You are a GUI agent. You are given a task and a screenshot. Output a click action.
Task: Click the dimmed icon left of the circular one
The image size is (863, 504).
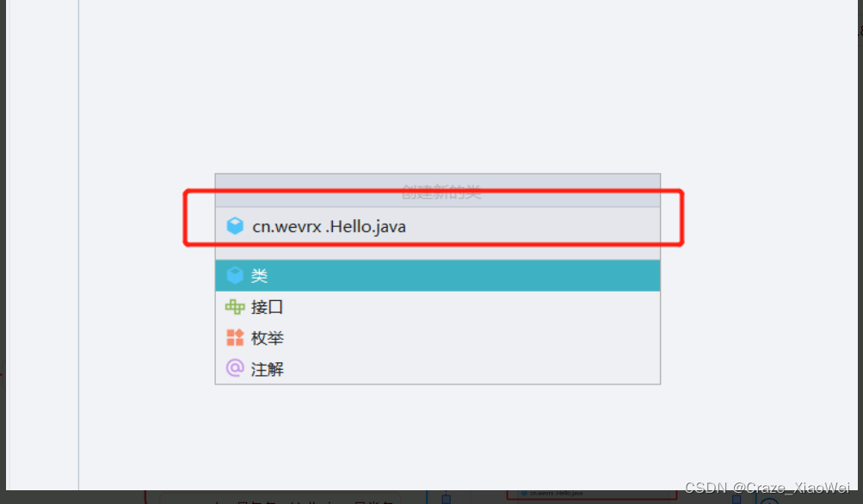coord(737,499)
